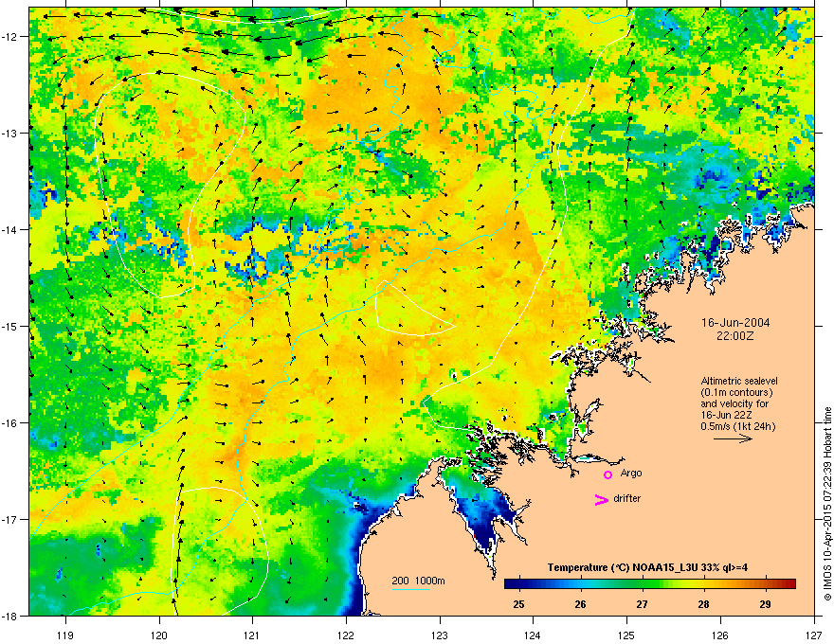The height and width of the screenshot is (644, 834).
Task: Click the '(0.1m contours)' caption line
Action: [x=736, y=393]
